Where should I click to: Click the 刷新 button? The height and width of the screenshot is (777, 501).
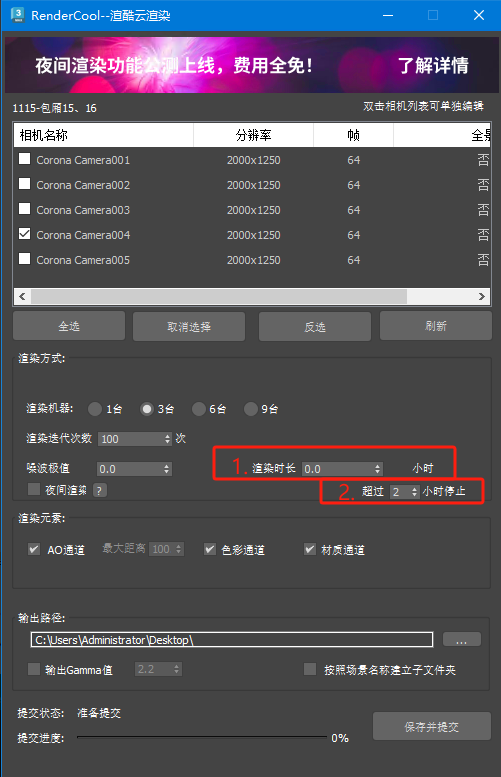pos(436,326)
